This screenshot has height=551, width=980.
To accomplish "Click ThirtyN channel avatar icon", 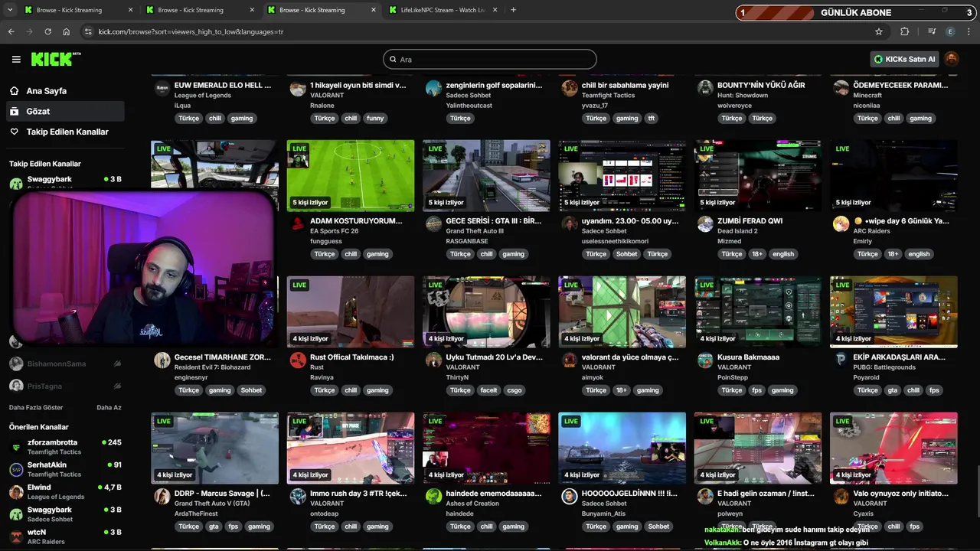I will (433, 360).
